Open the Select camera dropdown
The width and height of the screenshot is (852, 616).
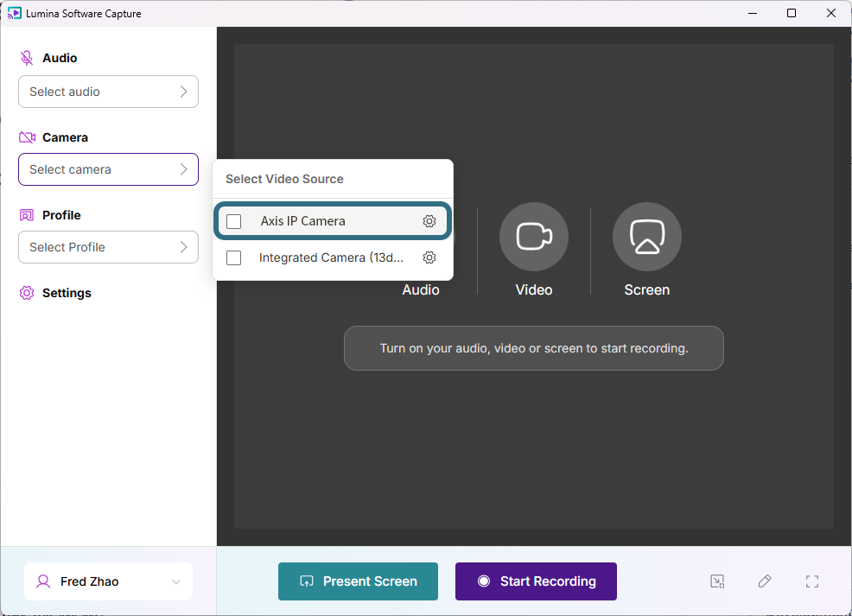pyautogui.click(x=108, y=169)
